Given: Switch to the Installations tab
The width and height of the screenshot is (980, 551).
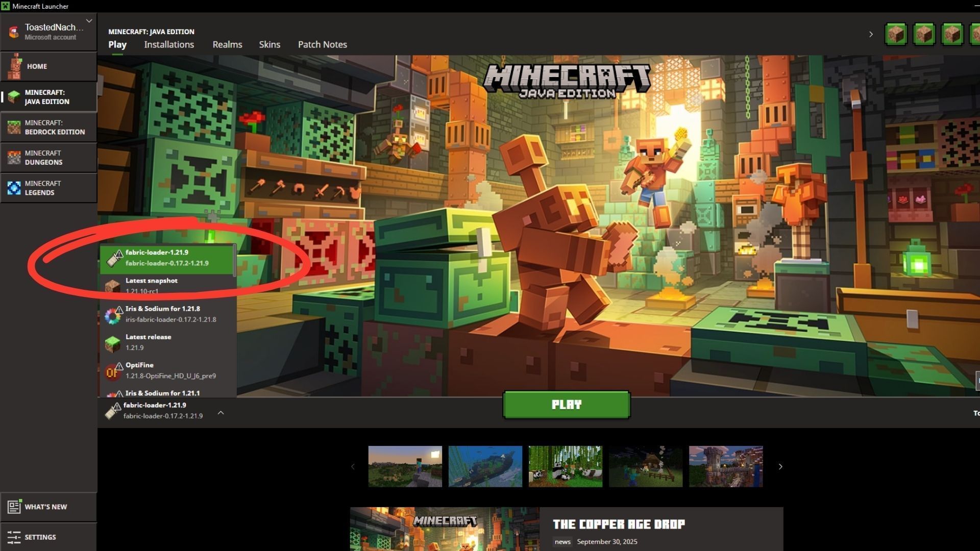Looking at the screenshot, I should (169, 45).
